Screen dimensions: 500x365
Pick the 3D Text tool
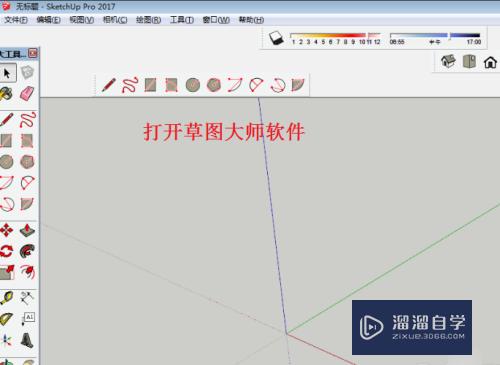27,340
